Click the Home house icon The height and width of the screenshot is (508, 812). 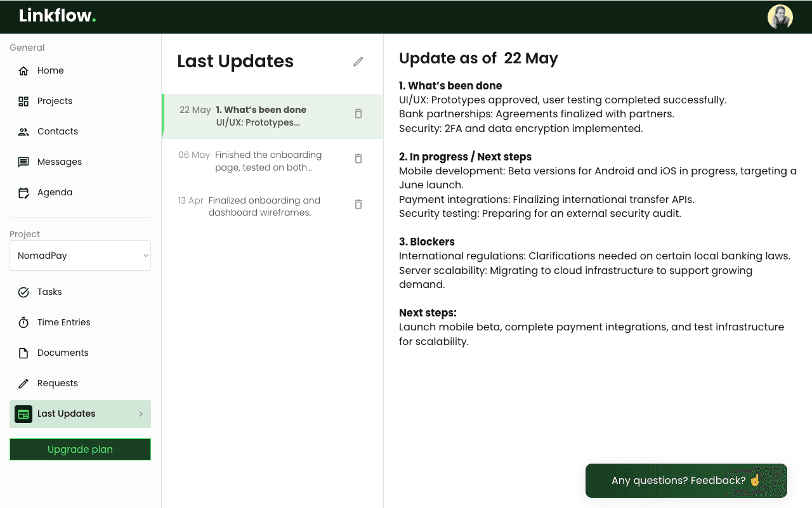click(x=23, y=70)
